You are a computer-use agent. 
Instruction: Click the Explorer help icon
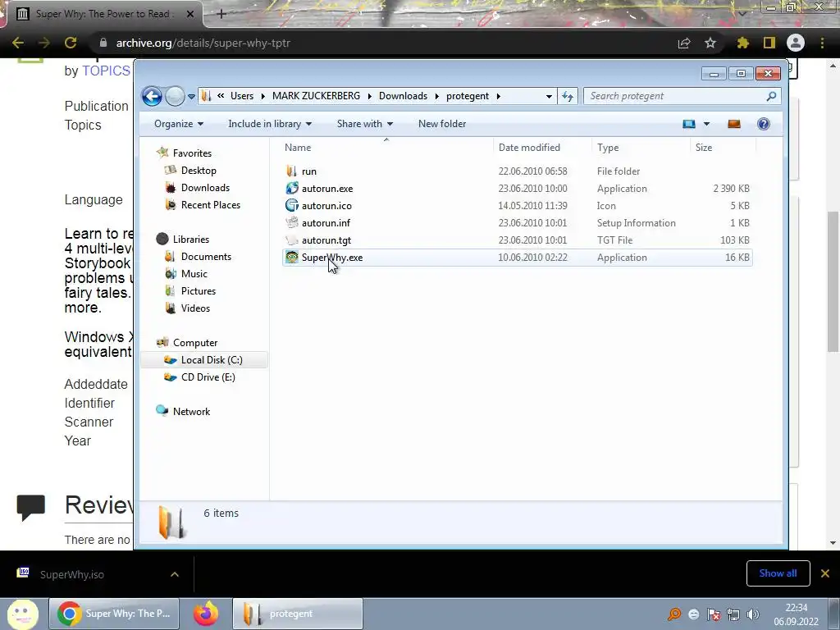point(764,124)
